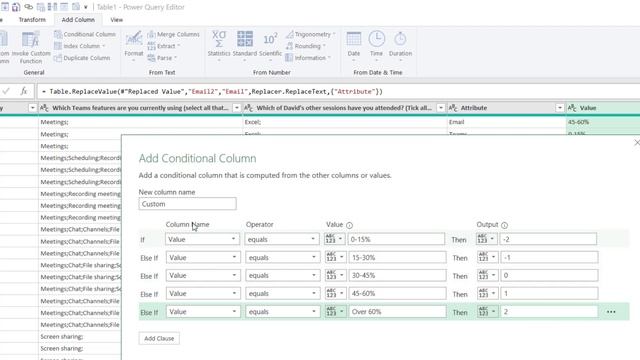Click the fx formula icon
This screenshot has height=360, width=640.
tap(24, 91)
